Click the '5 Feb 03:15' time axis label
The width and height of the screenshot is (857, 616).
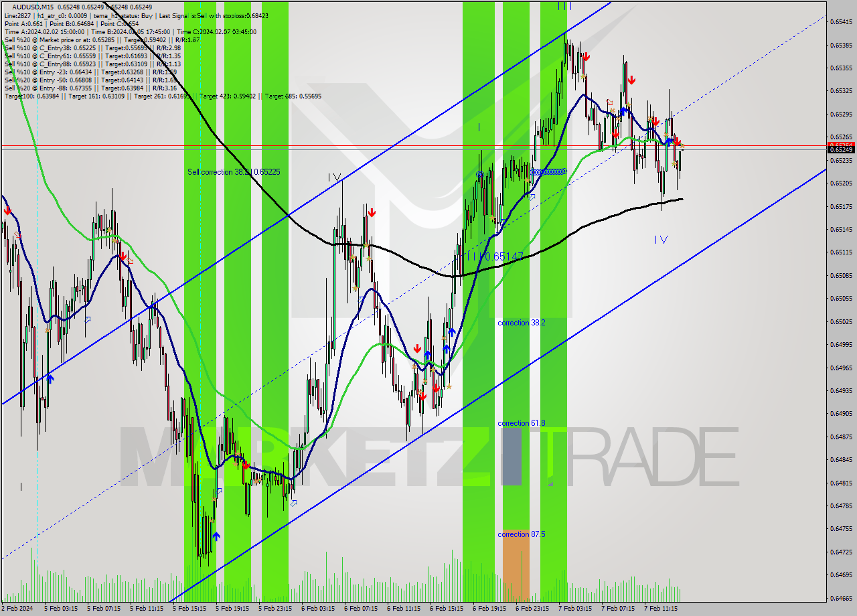click(61, 609)
